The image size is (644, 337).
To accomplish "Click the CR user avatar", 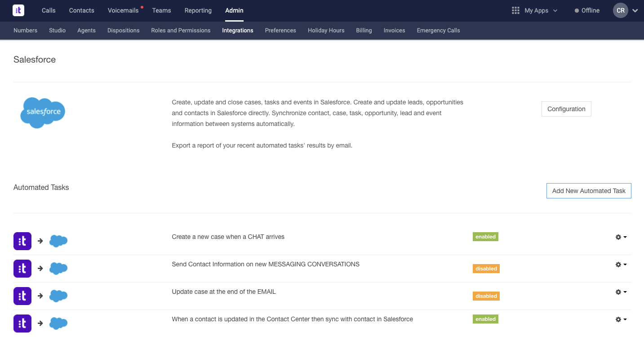I will [x=620, y=10].
